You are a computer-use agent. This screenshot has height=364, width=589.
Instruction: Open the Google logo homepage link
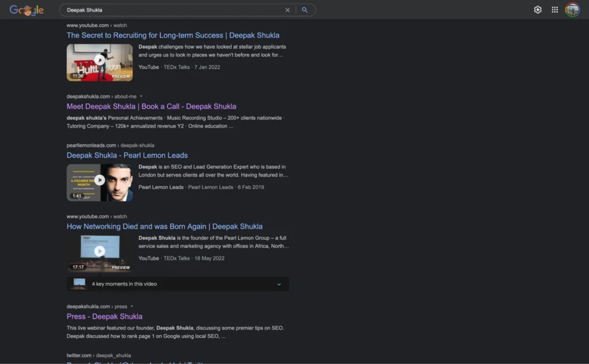26,10
